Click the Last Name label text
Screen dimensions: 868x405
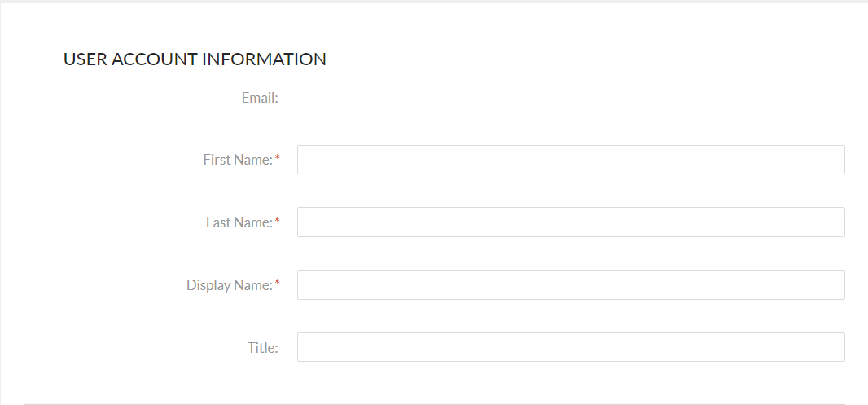pyautogui.click(x=239, y=222)
